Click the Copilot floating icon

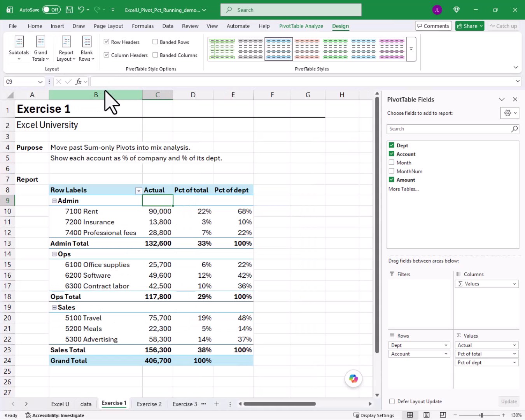pyautogui.click(x=353, y=378)
